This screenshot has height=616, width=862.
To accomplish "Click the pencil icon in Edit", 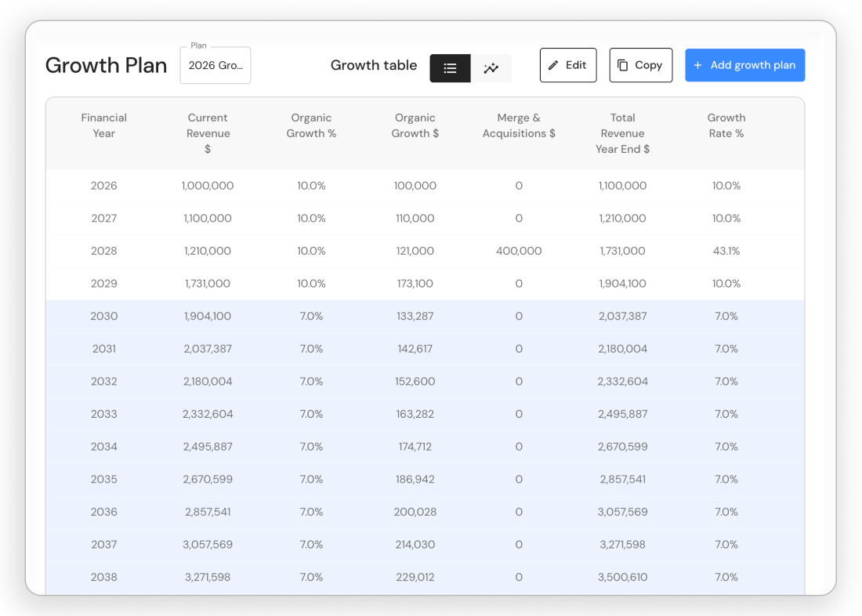I will (x=553, y=66).
